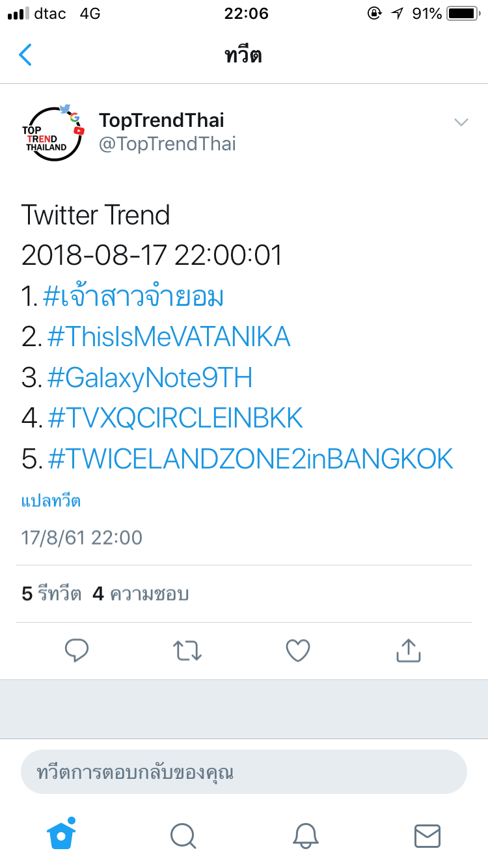The image size is (488, 868).
Task: Go to the Home tab
Action: coord(61,835)
